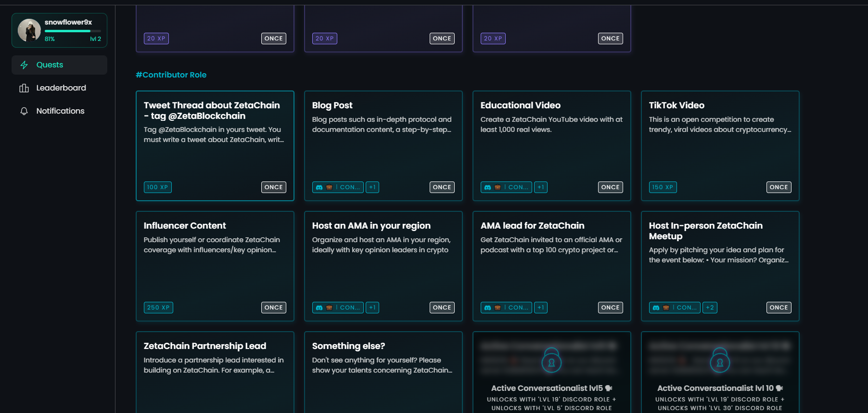
Task: Open the Educational Video quest title
Action: click(x=521, y=105)
